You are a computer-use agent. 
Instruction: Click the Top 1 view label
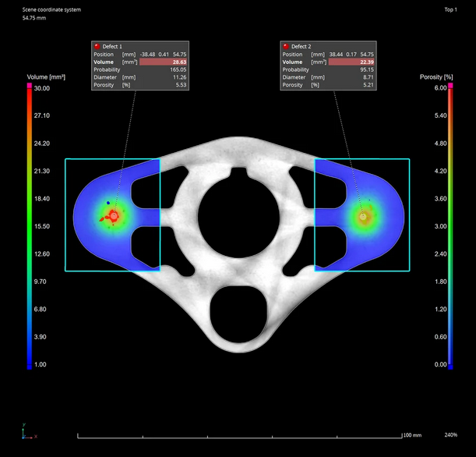point(450,10)
